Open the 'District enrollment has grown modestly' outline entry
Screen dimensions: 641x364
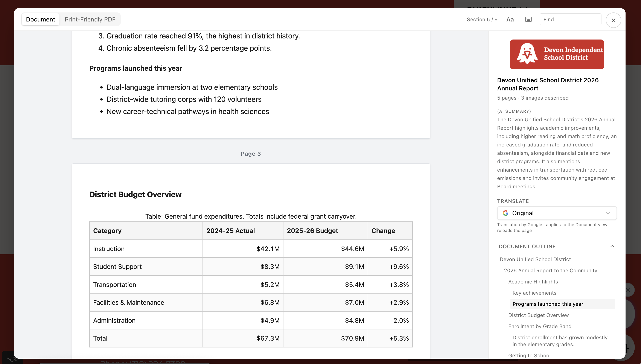coord(560,341)
